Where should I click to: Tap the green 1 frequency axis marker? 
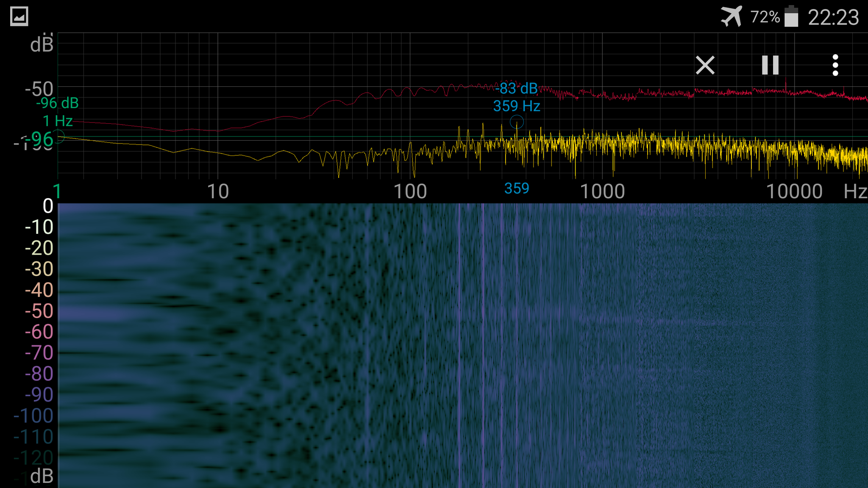tap(58, 191)
